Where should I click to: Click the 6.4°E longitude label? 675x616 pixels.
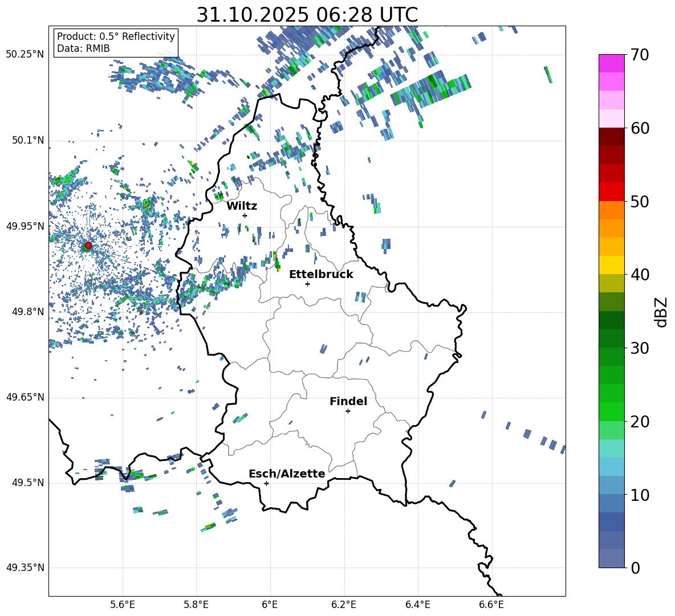417,605
